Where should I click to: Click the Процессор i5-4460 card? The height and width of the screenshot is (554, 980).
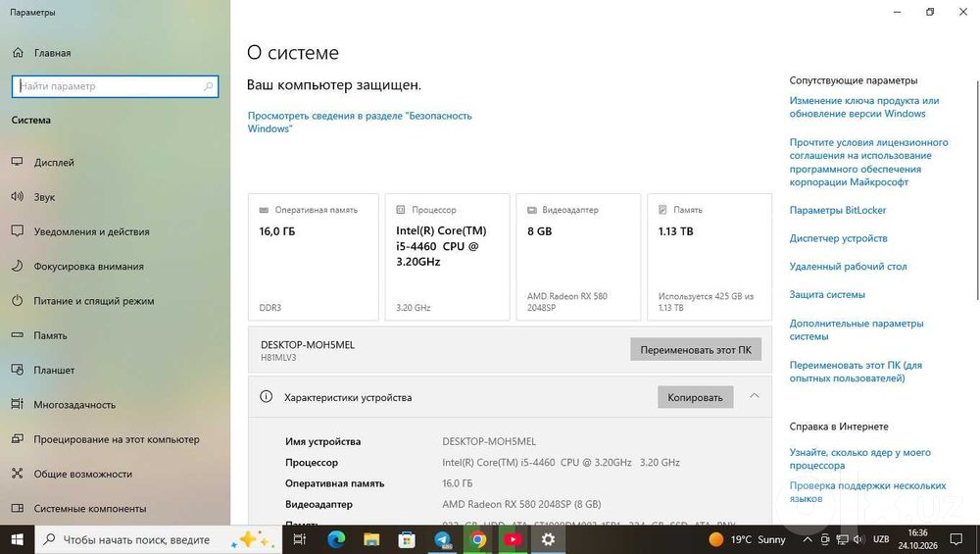tap(448, 257)
